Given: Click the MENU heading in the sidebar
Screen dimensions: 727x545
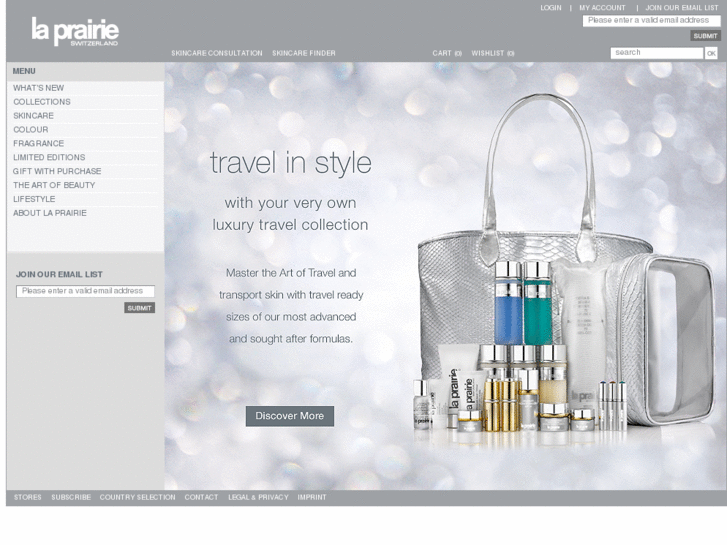Looking at the screenshot, I should [24, 71].
